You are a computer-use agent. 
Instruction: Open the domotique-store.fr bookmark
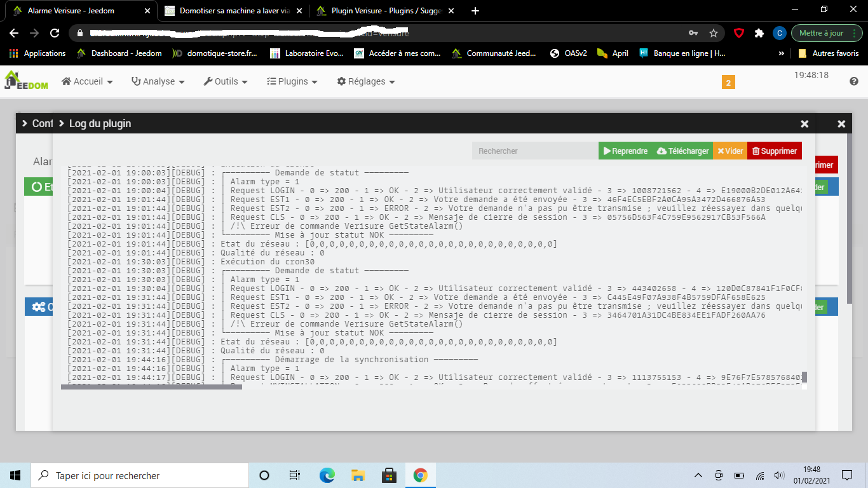pos(215,53)
